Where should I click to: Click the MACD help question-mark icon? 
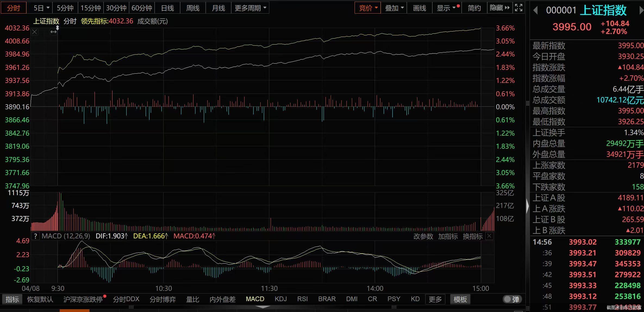36,236
